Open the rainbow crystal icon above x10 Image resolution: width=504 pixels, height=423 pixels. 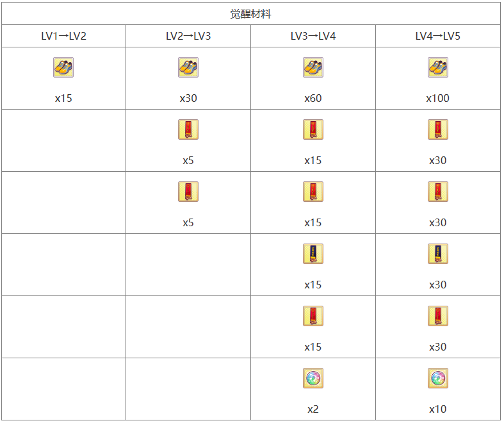438,378
